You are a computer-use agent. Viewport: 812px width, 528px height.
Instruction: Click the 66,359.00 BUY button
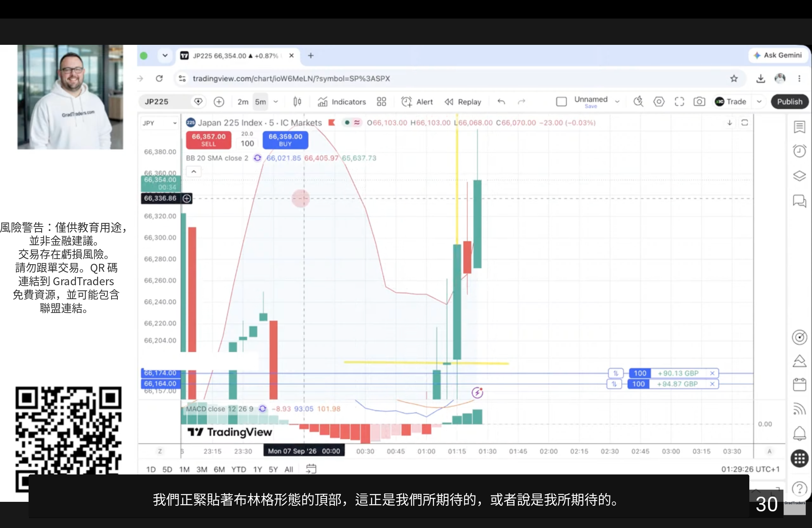click(x=285, y=140)
